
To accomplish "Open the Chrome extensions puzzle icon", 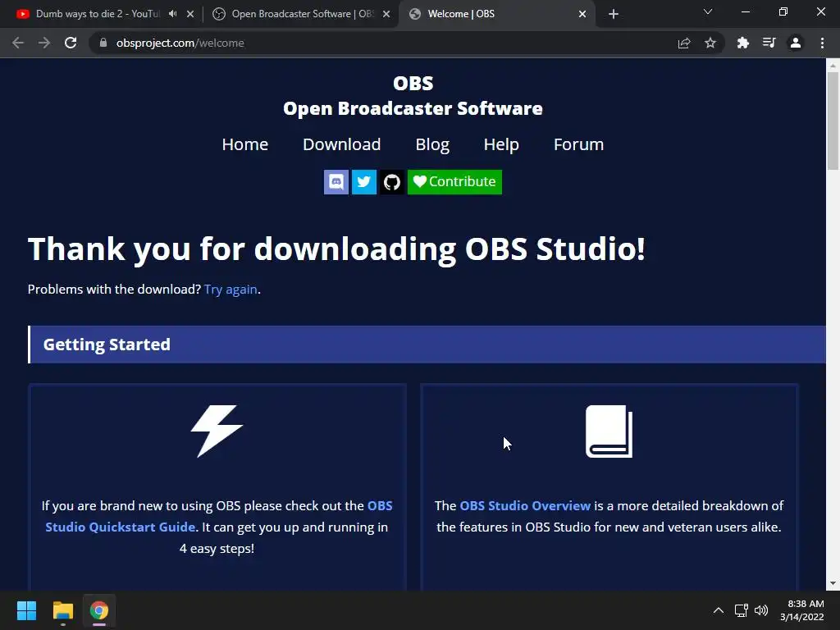I will point(743,43).
